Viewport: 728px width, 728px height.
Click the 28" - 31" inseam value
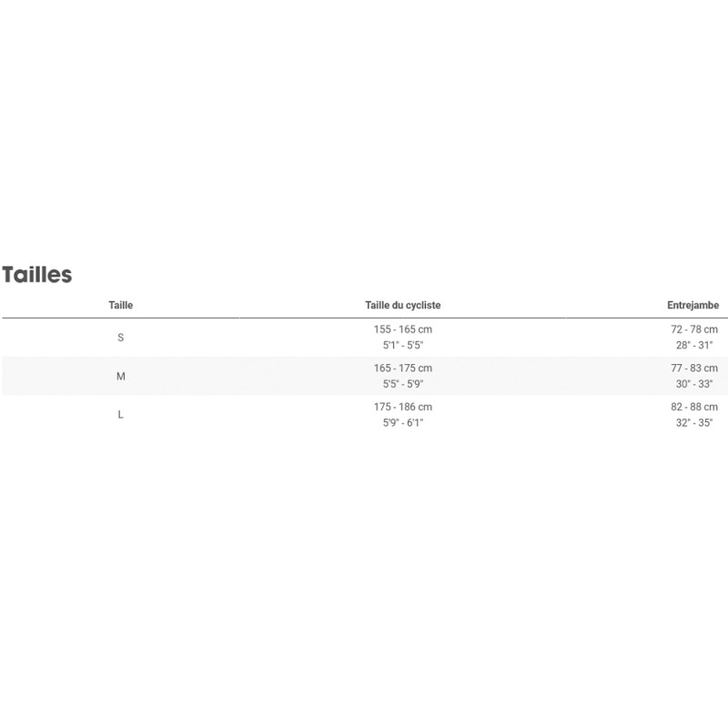pyautogui.click(x=694, y=346)
